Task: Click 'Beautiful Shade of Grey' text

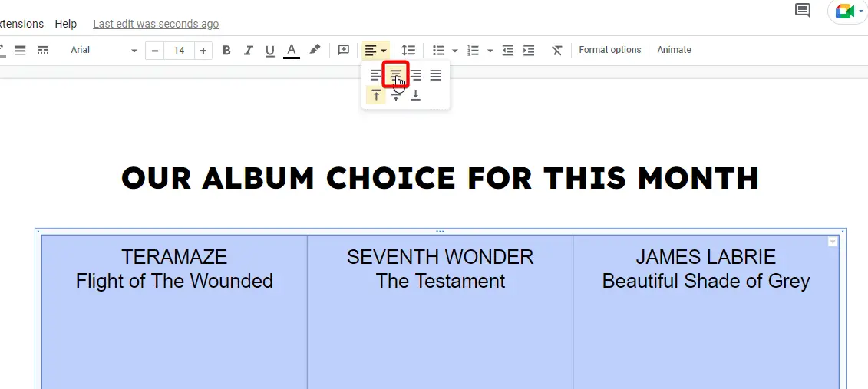Action: [x=706, y=281]
